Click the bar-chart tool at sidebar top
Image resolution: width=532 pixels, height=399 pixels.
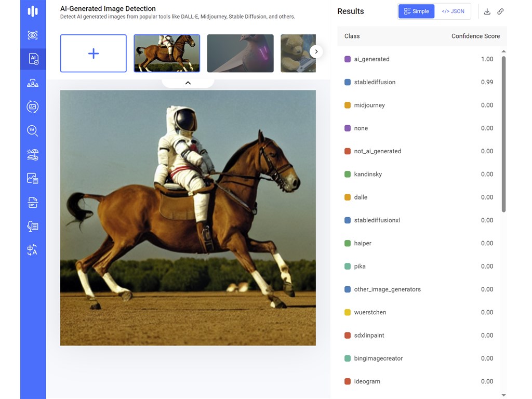coord(32,10)
